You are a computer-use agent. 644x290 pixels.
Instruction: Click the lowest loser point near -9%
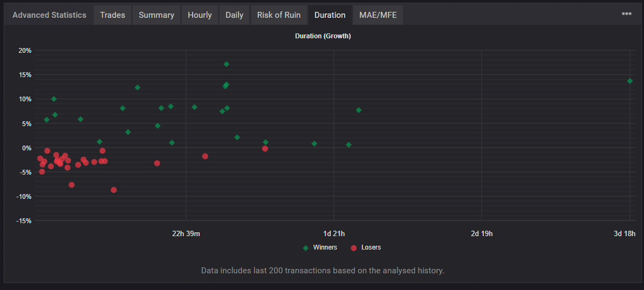coord(114,190)
